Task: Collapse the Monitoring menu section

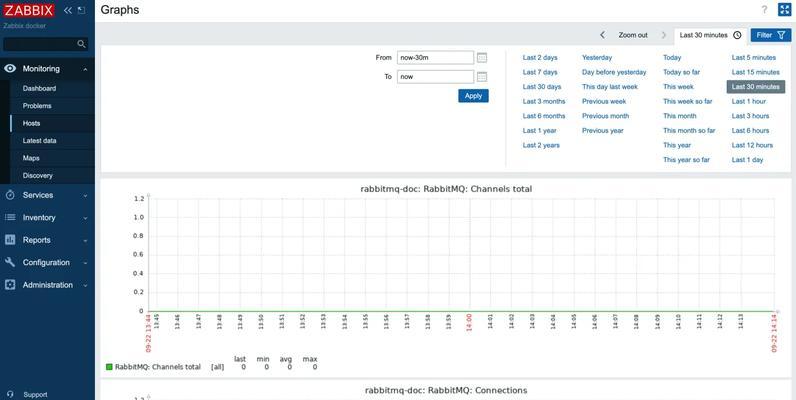Action: [85, 69]
